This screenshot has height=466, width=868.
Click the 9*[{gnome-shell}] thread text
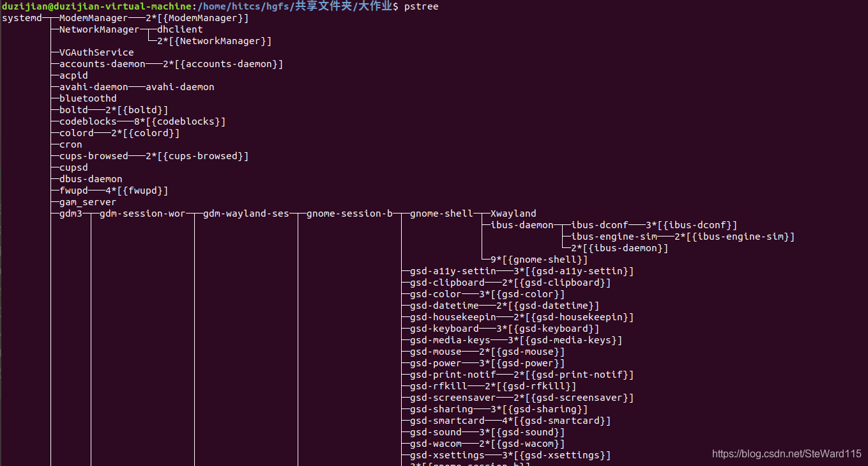click(x=539, y=260)
